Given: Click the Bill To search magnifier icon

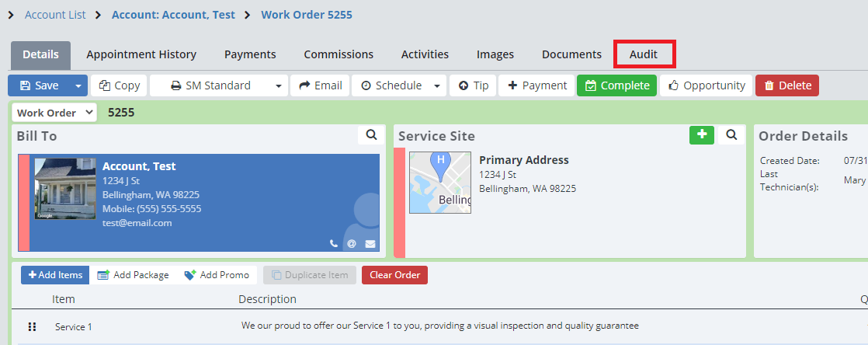Looking at the screenshot, I should pos(372,135).
